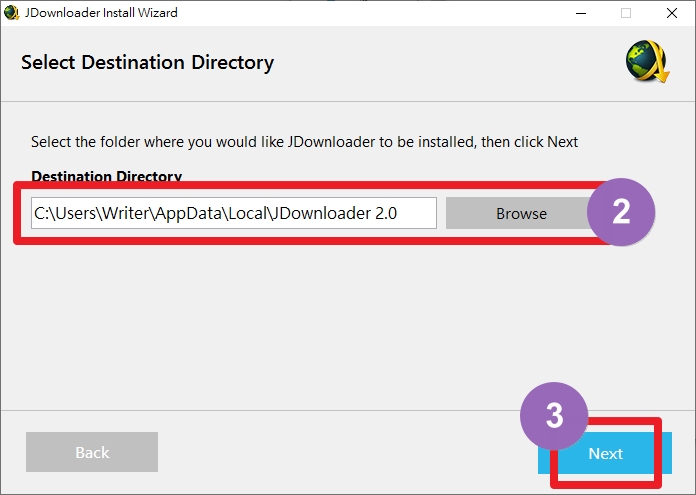
Task: Click the 'Destination Directory' label
Action: (107, 176)
